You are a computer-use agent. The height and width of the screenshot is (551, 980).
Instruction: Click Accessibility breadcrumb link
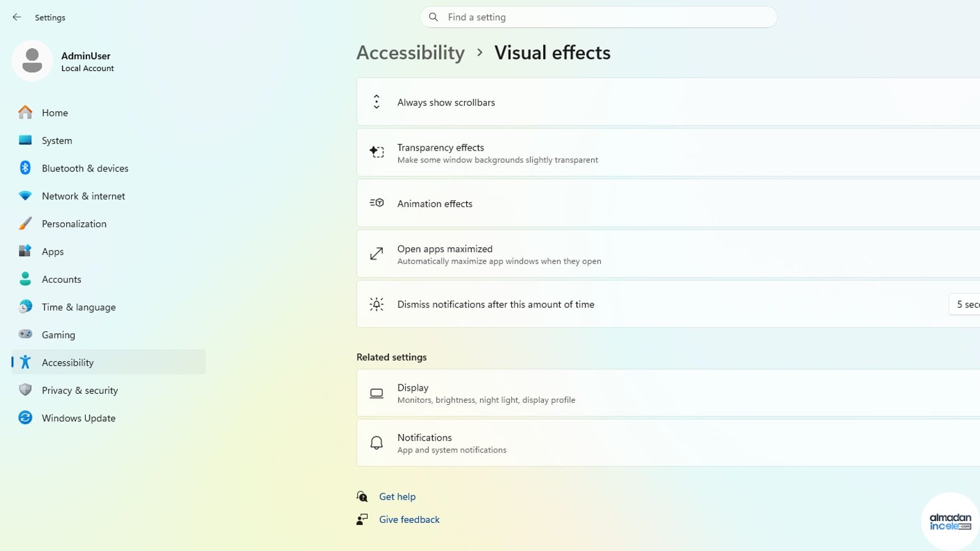[x=410, y=53]
